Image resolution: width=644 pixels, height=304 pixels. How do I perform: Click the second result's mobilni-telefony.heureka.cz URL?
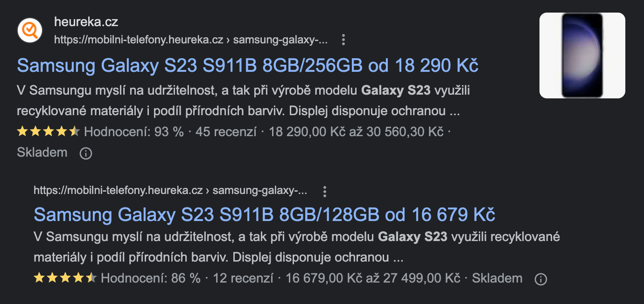170,191
